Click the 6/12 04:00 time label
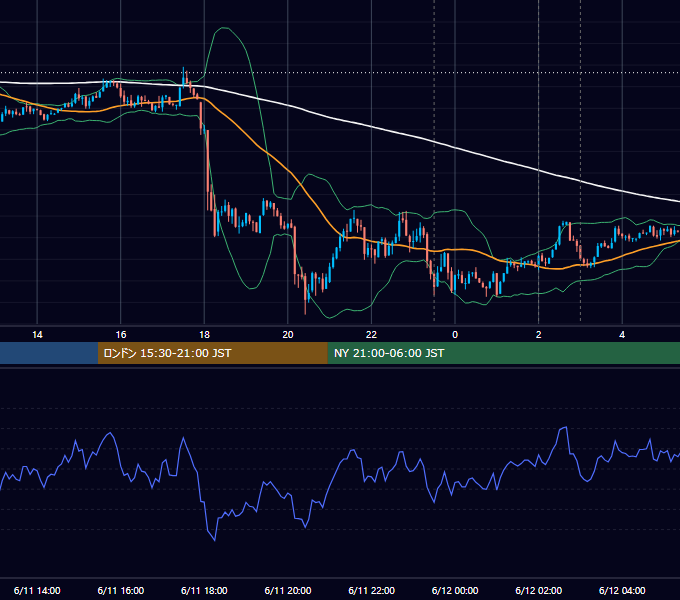Viewport: 680px width, 600px height. pos(622,590)
